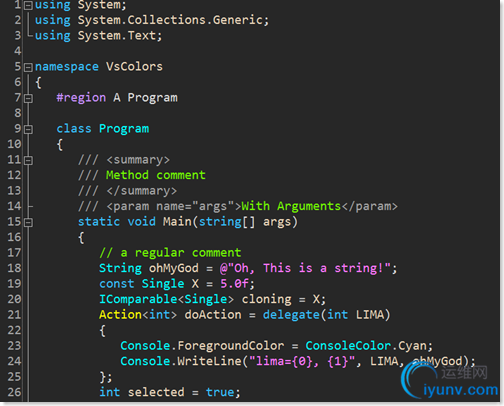504x406 pixels.
Task: Click 'IComparable' on line 20
Action: coord(138,299)
